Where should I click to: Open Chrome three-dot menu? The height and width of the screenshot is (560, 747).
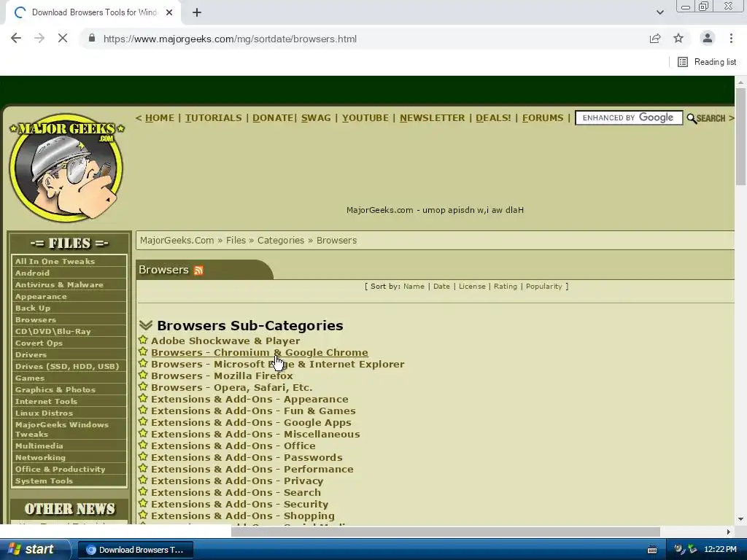(731, 39)
